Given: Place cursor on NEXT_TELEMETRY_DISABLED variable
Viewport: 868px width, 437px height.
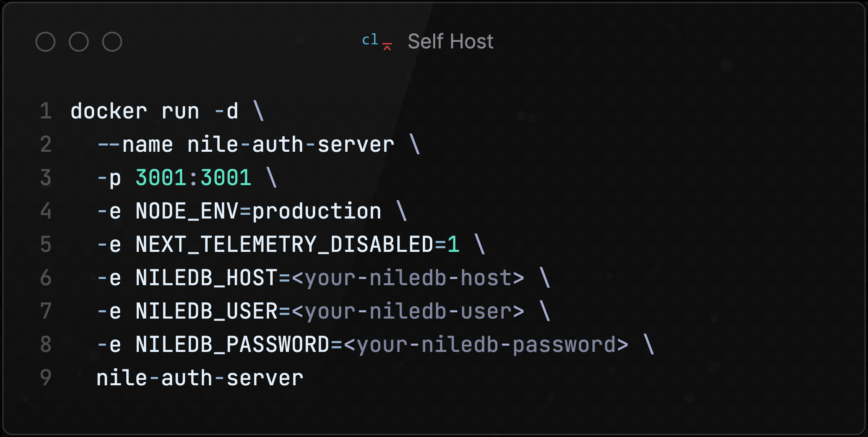Looking at the screenshot, I should (284, 245).
